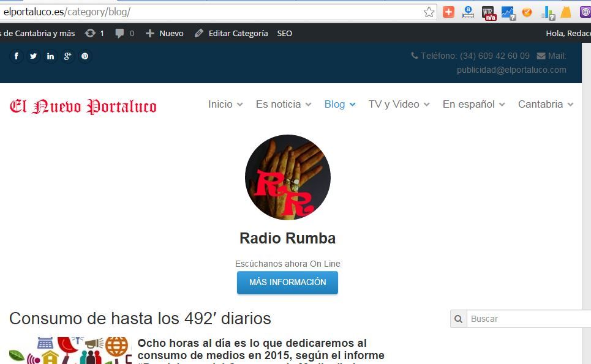Open the Pinterest social profile icon
This screenshot has height=364, width=591.
(85, 56)
